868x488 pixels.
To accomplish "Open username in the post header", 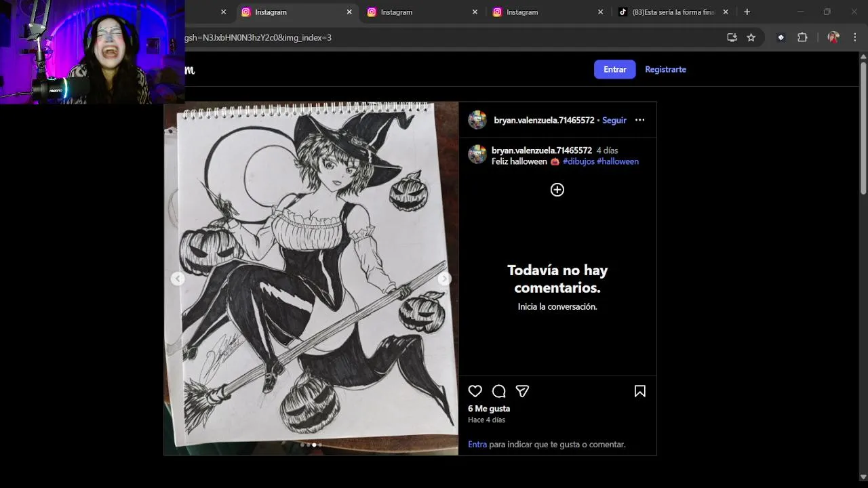I will tap(544, 120).
